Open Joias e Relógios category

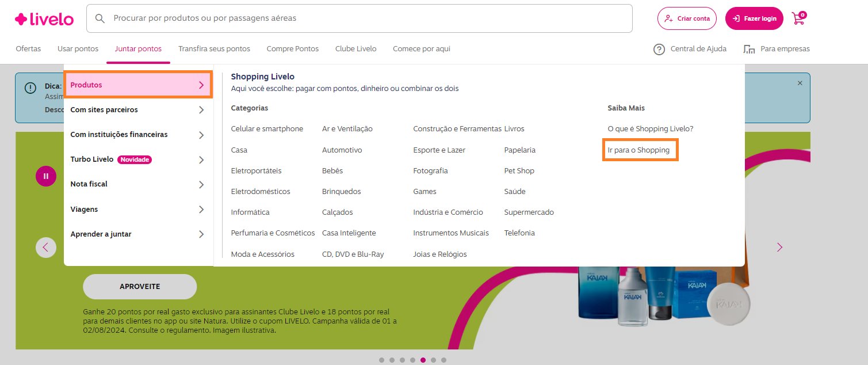coord(440,254)
